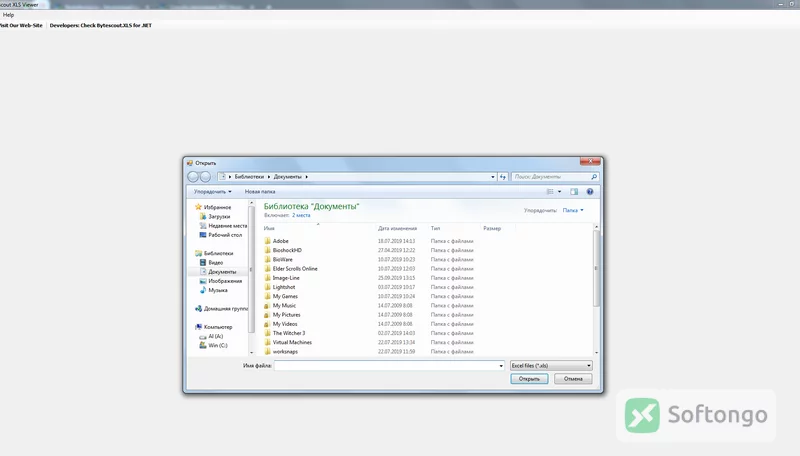Open the Папка arrange-by dropdown
The image size is (800, 456).
click(x=573, y=210)
